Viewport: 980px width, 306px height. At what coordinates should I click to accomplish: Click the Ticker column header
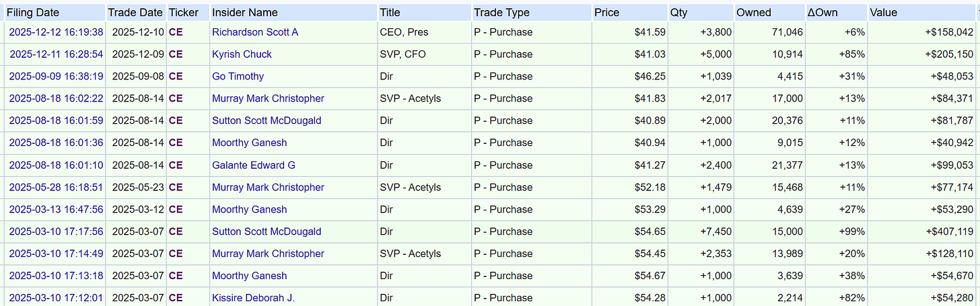[x=184, y=13]
